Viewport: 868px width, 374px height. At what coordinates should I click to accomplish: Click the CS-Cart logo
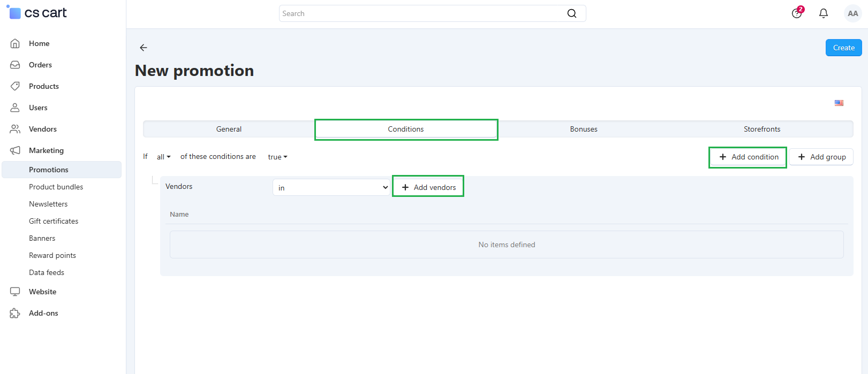pyautogui.click(x=36, y=13)
